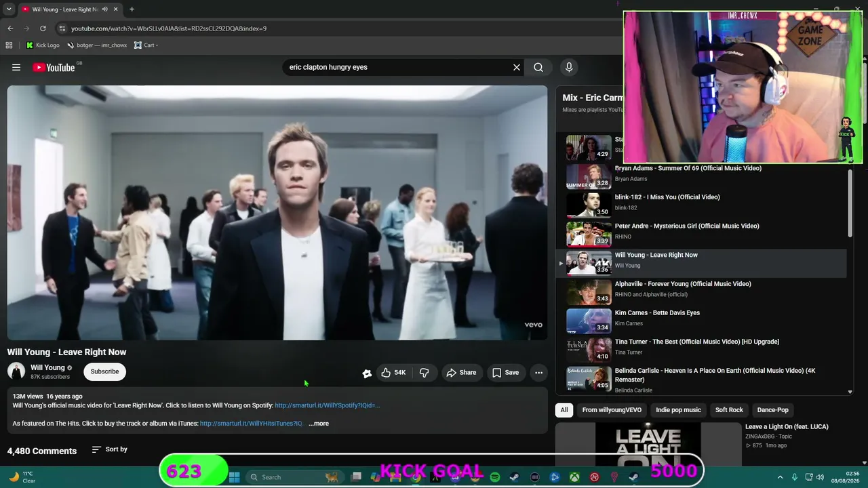Screen dimensions: 868x488
Task: Show hidden system tray icons
Action: [x=780, y=477]
